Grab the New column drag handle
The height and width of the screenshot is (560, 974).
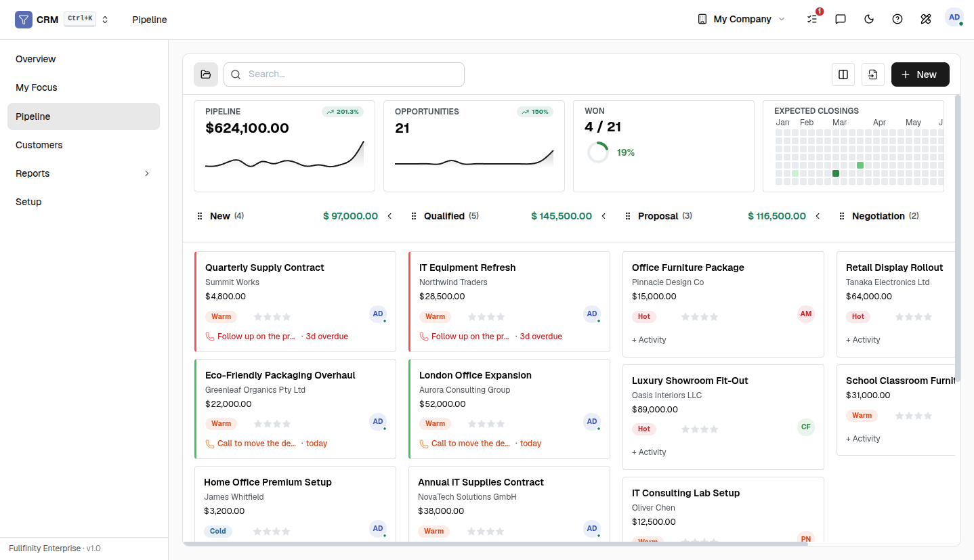[x=200, y=216]
